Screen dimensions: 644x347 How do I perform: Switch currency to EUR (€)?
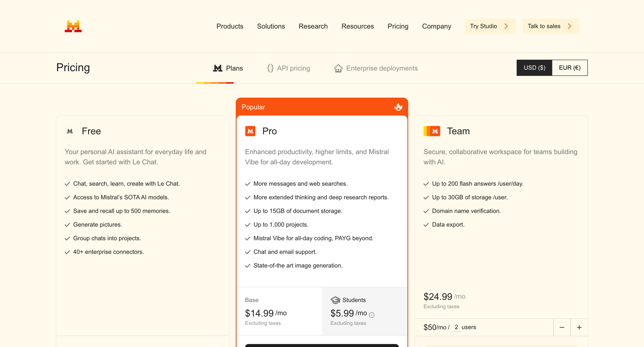(x=569, y=68)
